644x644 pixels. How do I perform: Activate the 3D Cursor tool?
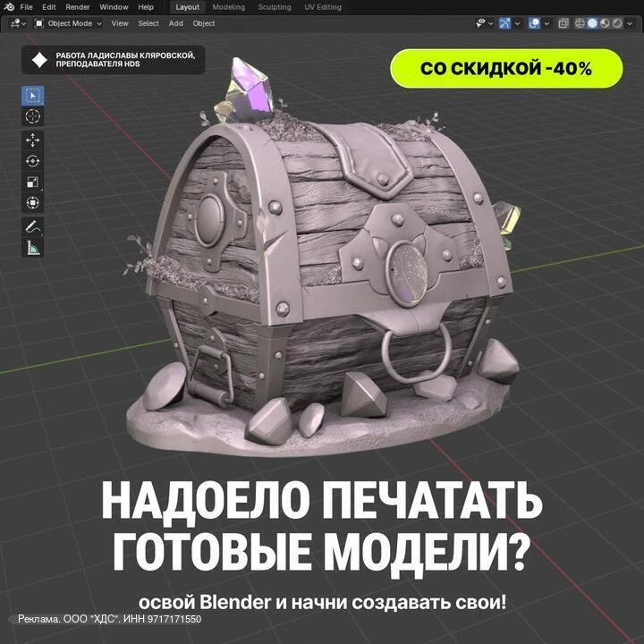[32, 116]
